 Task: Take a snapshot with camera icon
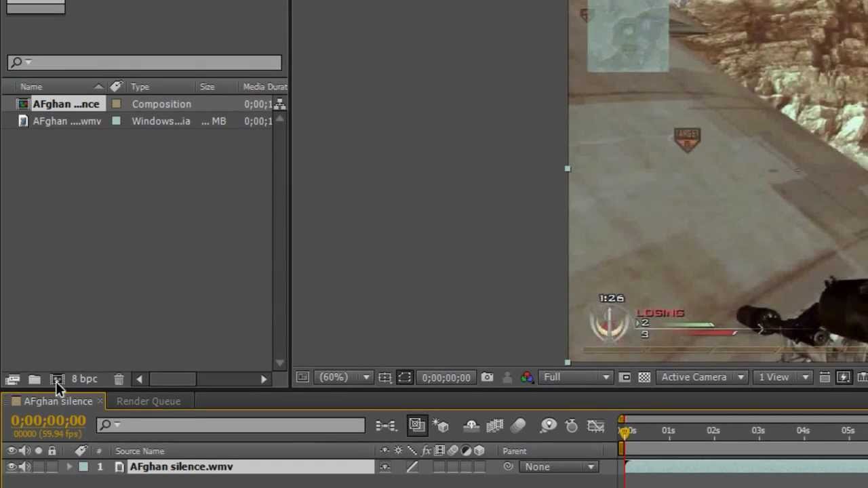(x=487, y=378)
